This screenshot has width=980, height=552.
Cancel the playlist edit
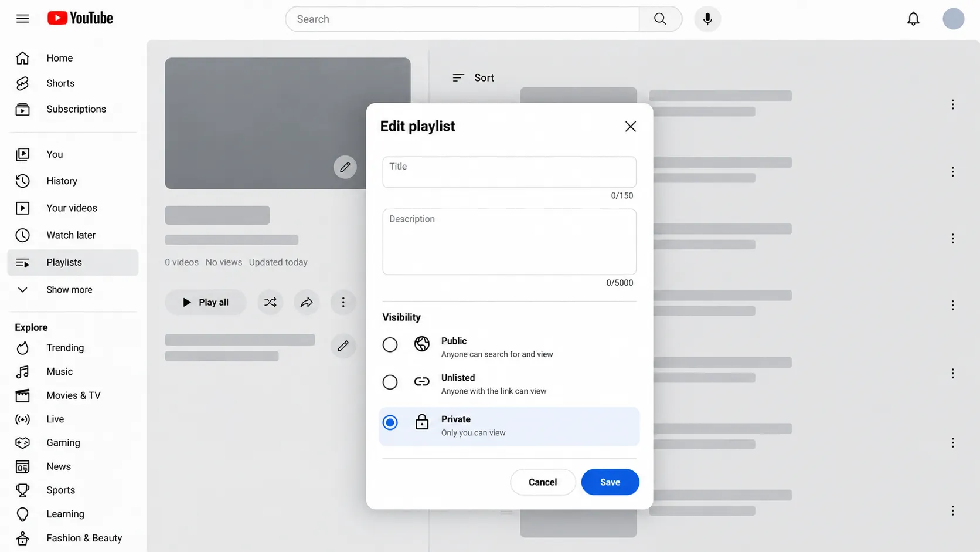pos(543,482)
